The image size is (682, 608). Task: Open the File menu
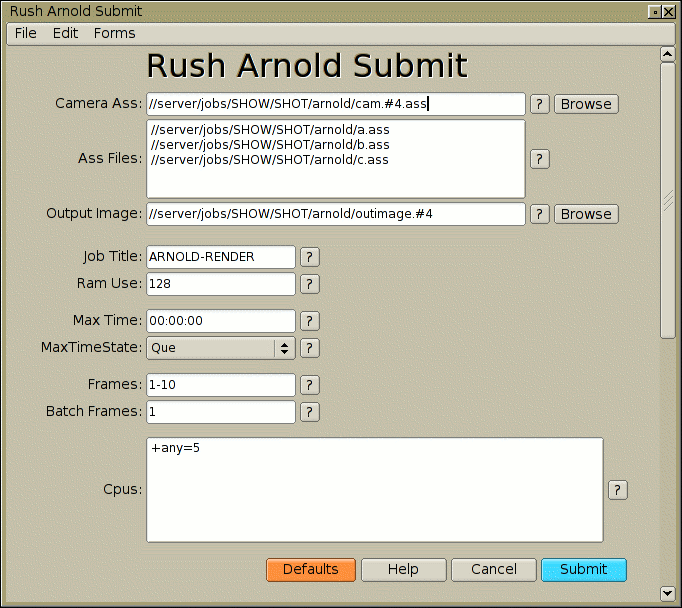coord(26,33)
